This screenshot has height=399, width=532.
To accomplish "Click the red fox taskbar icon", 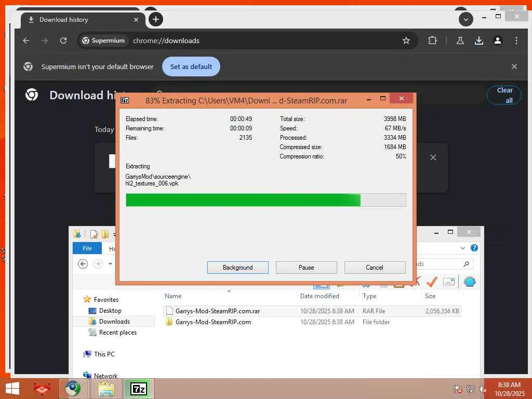I will pos(42,389).
